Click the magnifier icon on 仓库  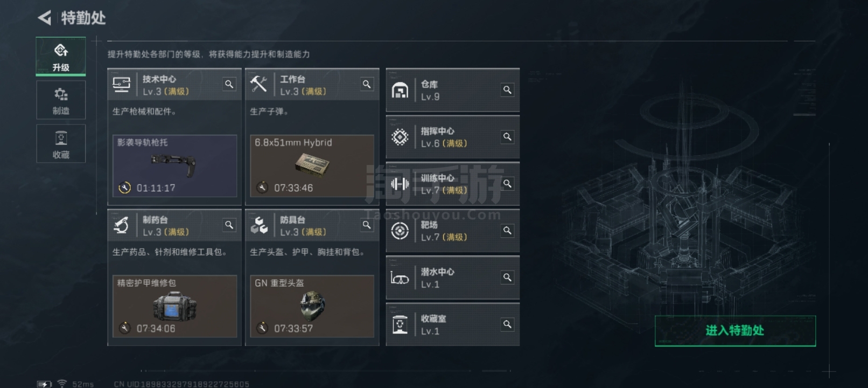coord(507,90)
